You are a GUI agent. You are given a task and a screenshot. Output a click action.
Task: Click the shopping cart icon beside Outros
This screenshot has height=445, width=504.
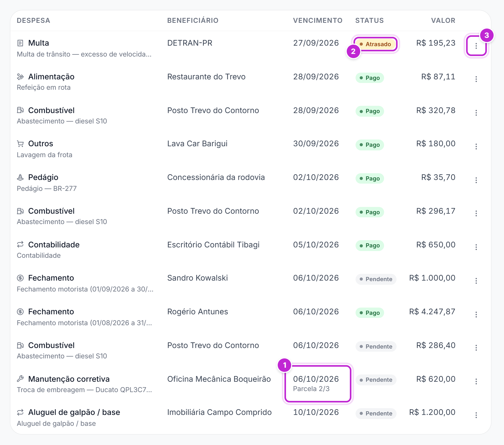[x=20, y=144]
